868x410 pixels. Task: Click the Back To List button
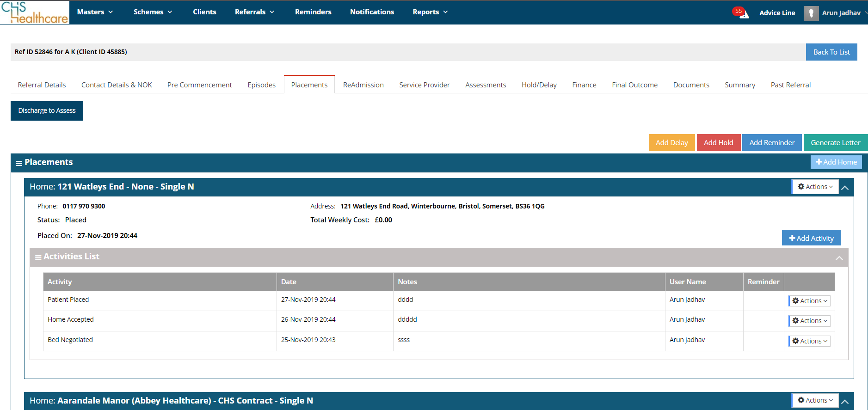(x=831, y=52)
